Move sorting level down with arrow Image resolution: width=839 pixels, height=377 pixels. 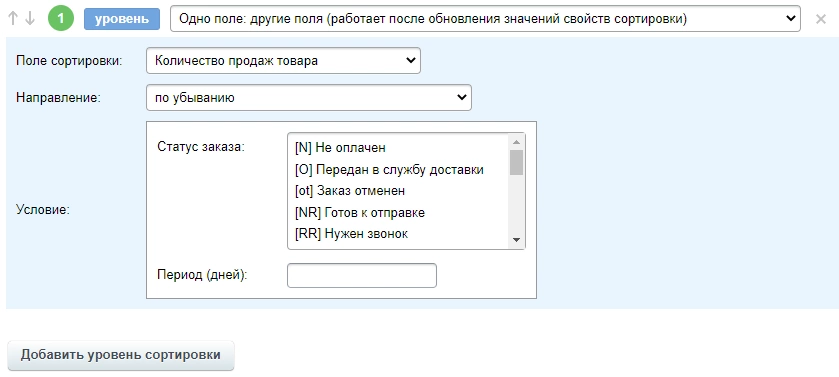(x=30, y=19)
